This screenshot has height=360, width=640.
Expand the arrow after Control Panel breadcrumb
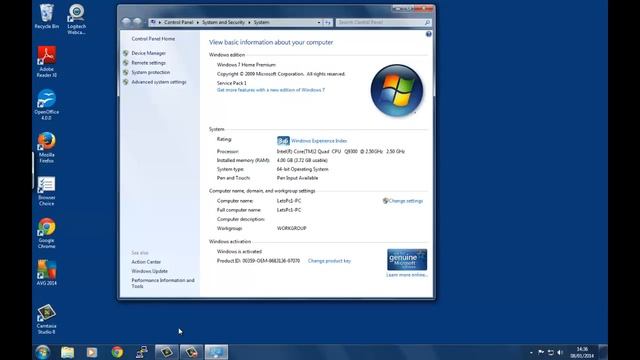(198, 22)
